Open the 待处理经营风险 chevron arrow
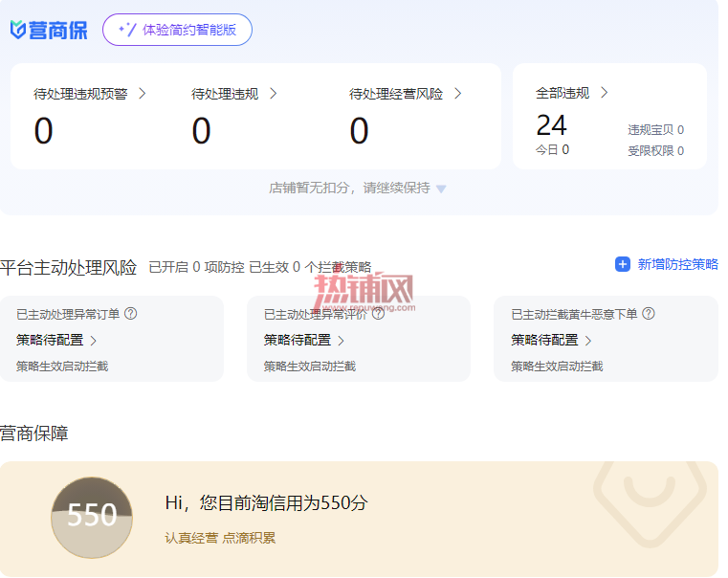Image resolution: width=728 pixels, height=578 pixels. 458,94
